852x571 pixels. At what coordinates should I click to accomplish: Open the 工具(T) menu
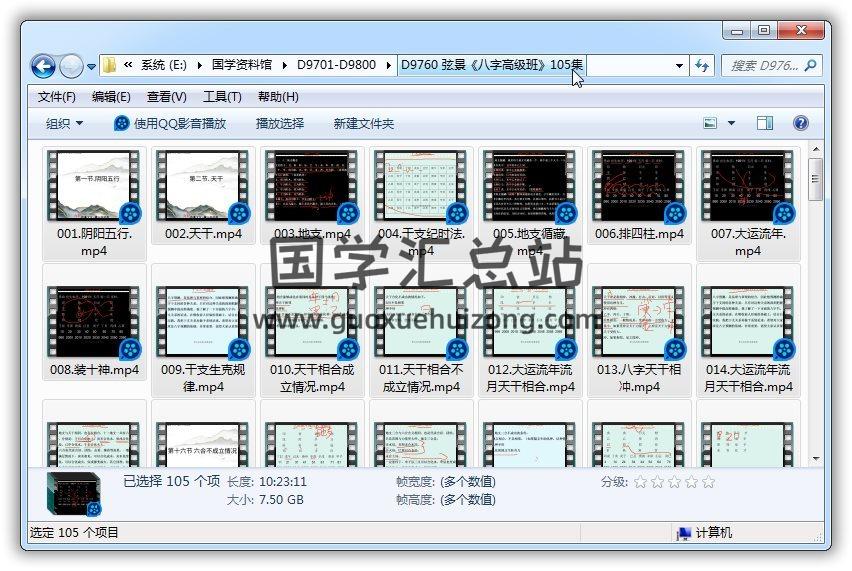pyautogui.click(x=222, y=97)
